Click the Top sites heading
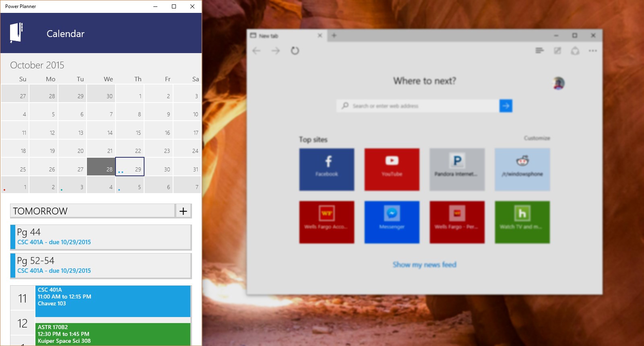The width and height of the screenshot is (644, 346). pyautogui.click(x=313, y=140)
